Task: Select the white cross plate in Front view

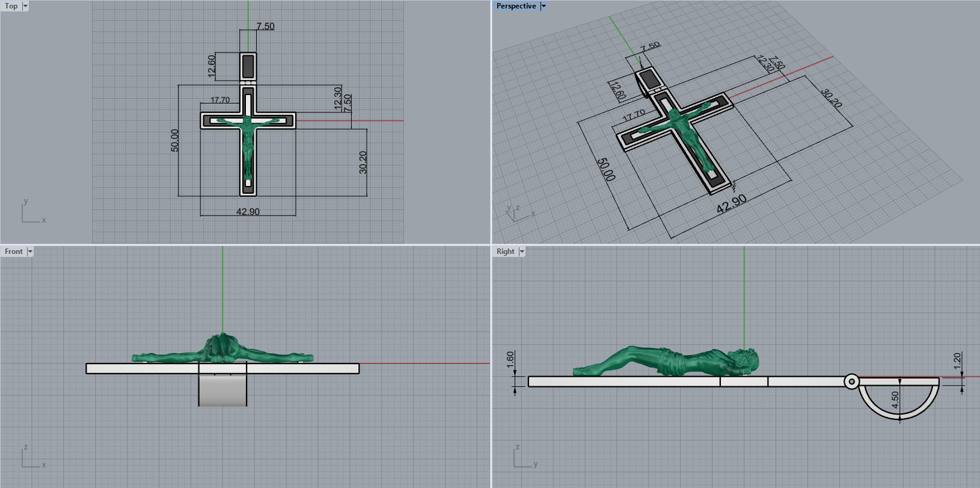Action: (x=222, y=368)
